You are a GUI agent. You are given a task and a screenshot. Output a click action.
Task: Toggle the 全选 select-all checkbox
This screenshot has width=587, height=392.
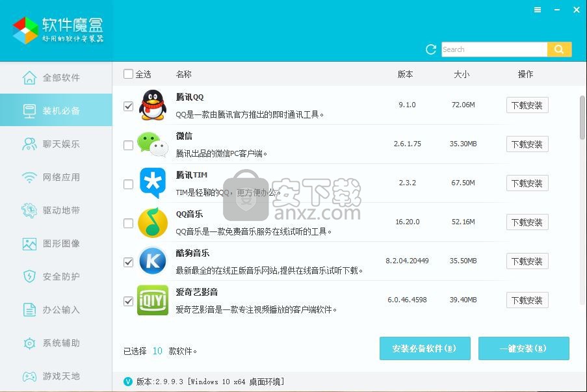point(128,73)
